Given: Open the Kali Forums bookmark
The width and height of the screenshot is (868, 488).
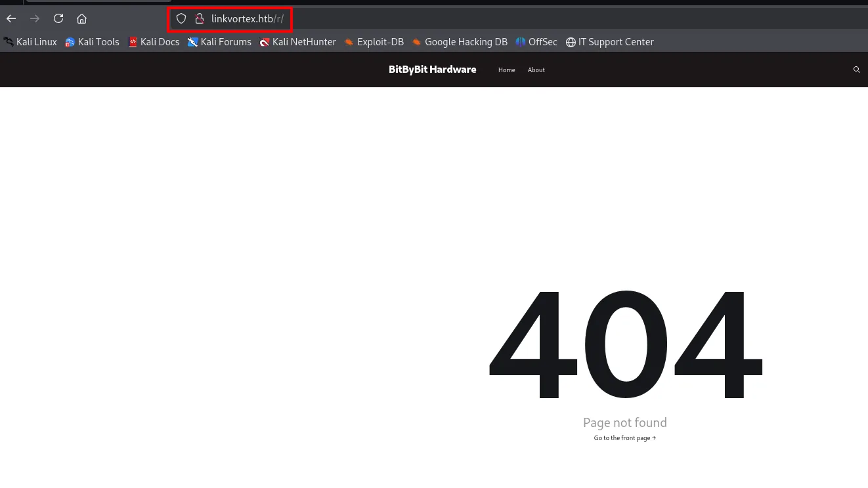Looking at the screenshot, I should tap(219, 42).
